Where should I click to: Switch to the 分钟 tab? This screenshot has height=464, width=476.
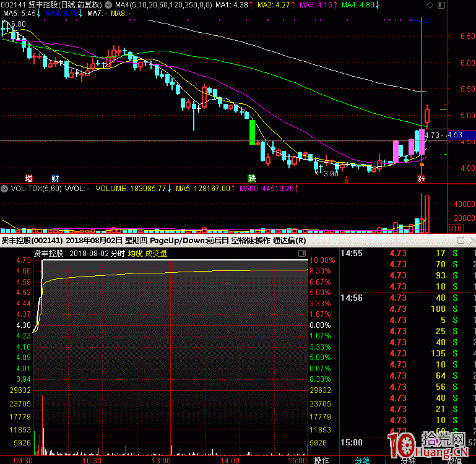coord(408,460)
